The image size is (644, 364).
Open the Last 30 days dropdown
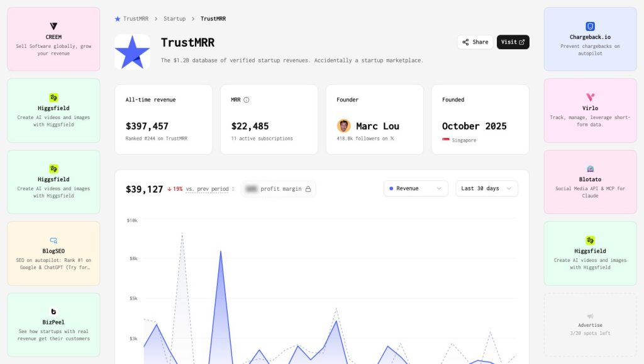tap(487, 188)
